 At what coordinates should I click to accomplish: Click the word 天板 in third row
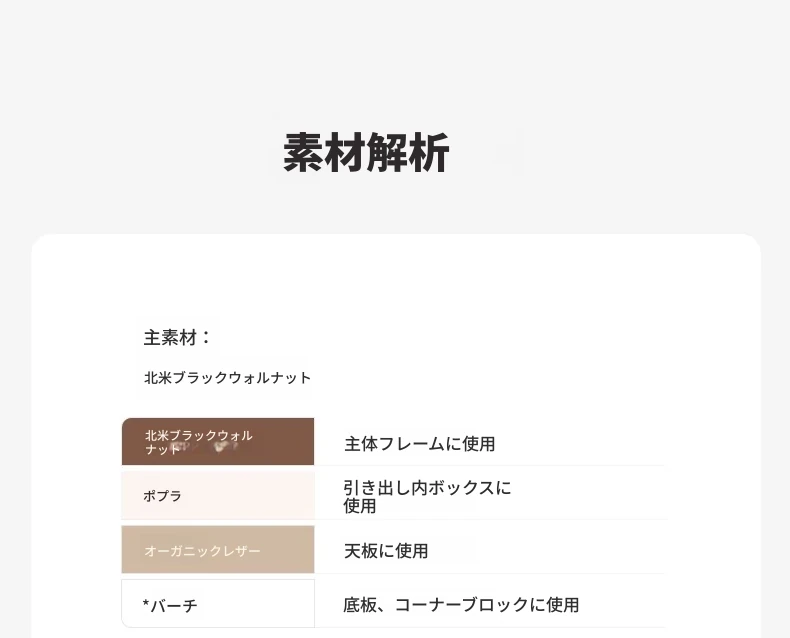360,550
